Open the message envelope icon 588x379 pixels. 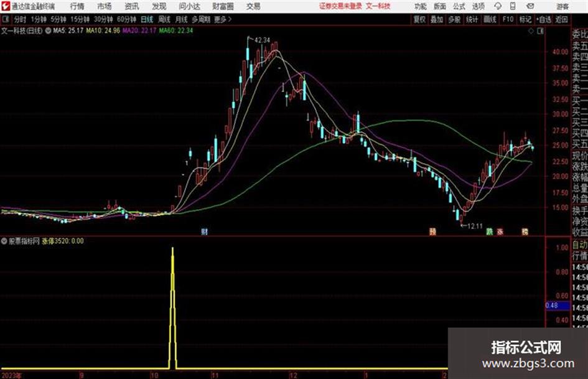tap(530, 6)
